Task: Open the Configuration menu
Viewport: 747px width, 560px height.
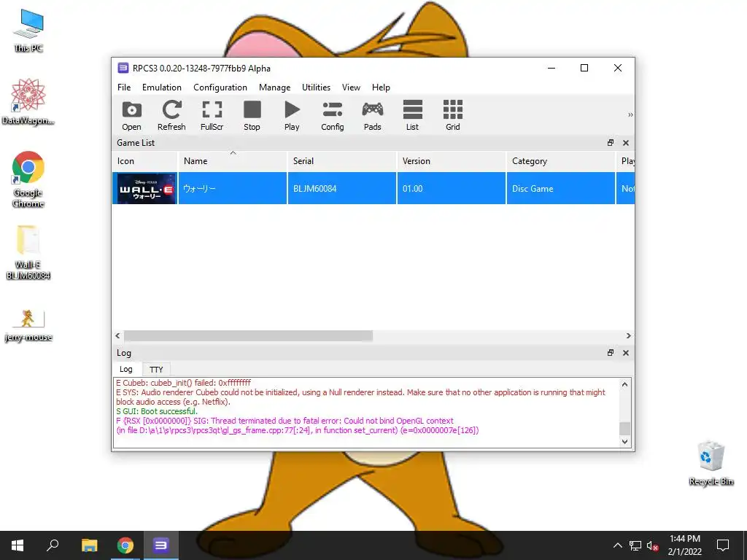Action: click(x=220, y=87)
